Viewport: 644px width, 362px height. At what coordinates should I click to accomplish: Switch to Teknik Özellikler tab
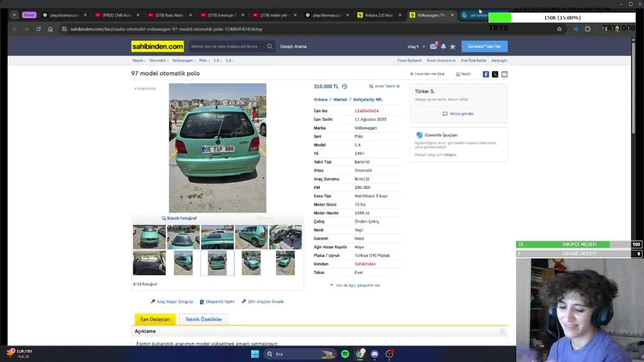pos(204,319)
